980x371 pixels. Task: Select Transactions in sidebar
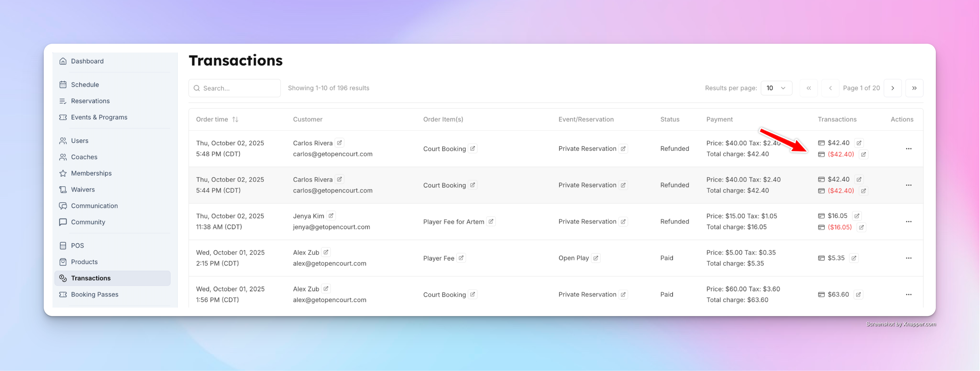(x=112, y=278)
